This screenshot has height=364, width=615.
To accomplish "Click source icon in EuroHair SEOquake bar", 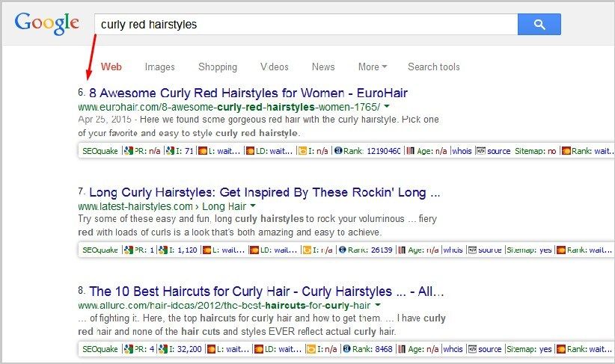I will coord(481,151).
